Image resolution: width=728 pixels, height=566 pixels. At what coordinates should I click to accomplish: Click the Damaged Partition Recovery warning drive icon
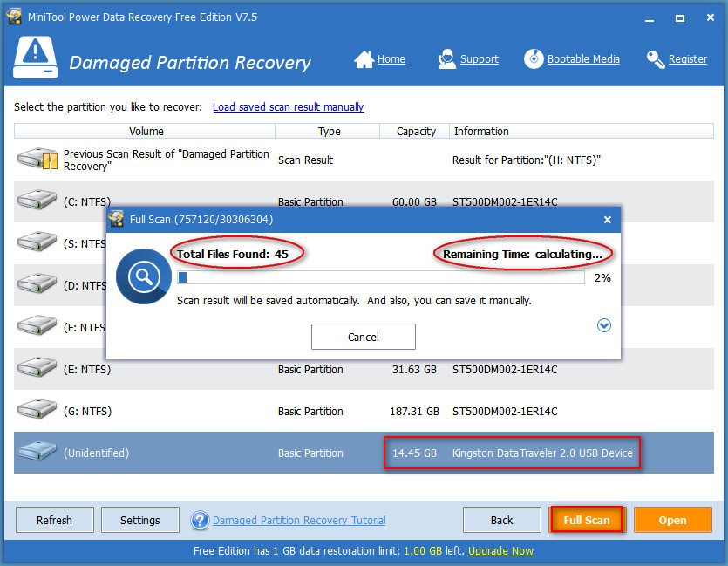pos(35,57)
